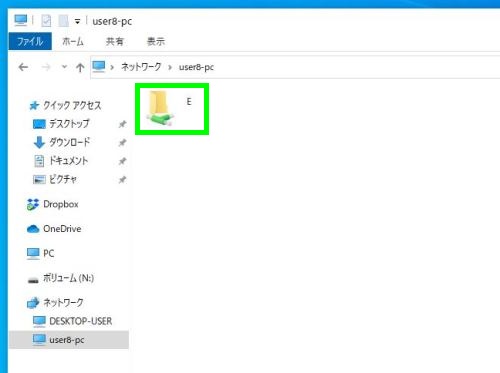This screenshot has height=373, width=500.
Task: Click user8-pc in the address path
Action: [196, 67]
